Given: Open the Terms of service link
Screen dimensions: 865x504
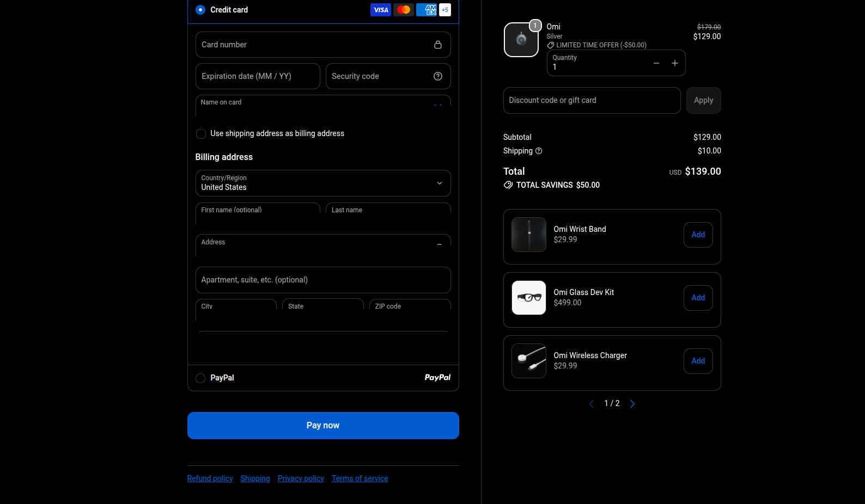Looking at the screenshot, I should 360,478.
